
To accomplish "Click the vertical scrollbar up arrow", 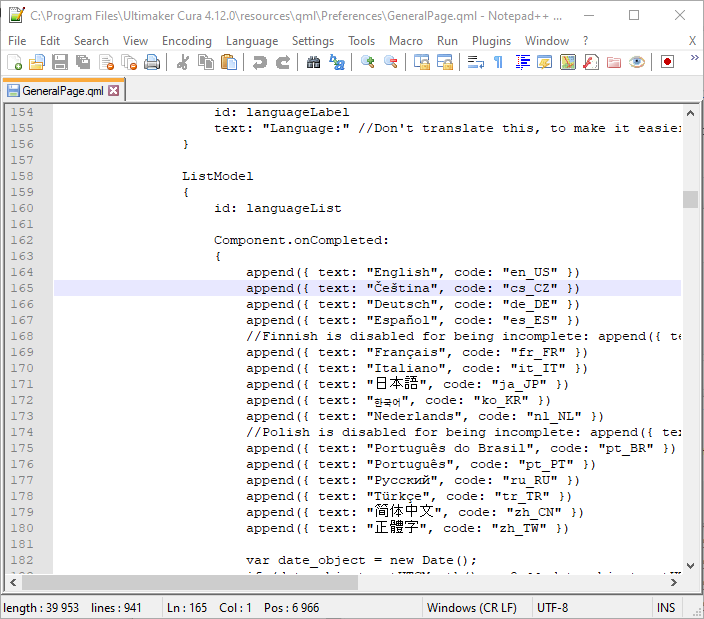I will click(691, 113).
